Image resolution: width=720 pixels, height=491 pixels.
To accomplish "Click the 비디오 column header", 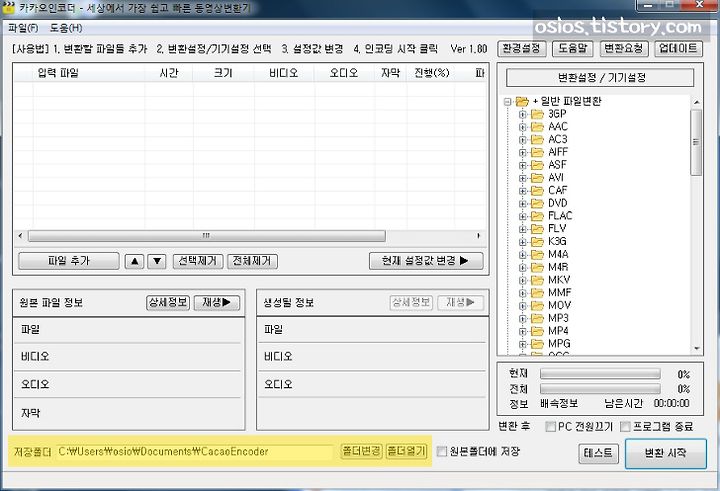I will (284, 73).
